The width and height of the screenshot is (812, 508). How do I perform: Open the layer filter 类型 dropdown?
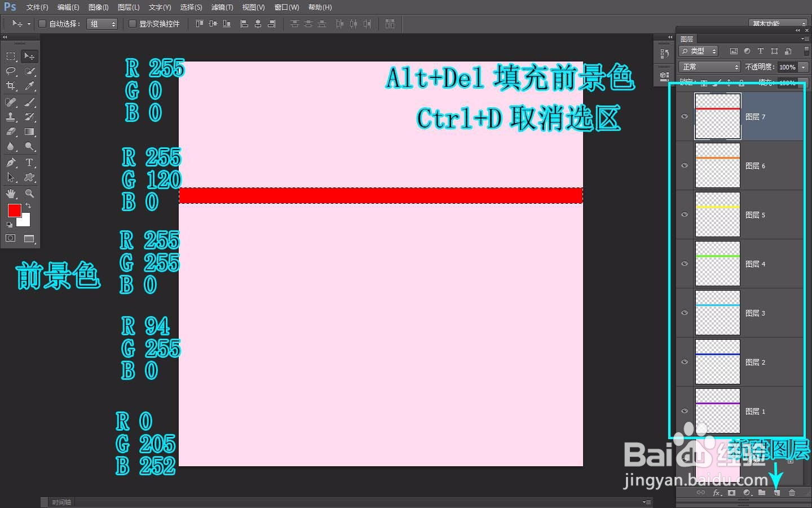(x=698, y=51)
